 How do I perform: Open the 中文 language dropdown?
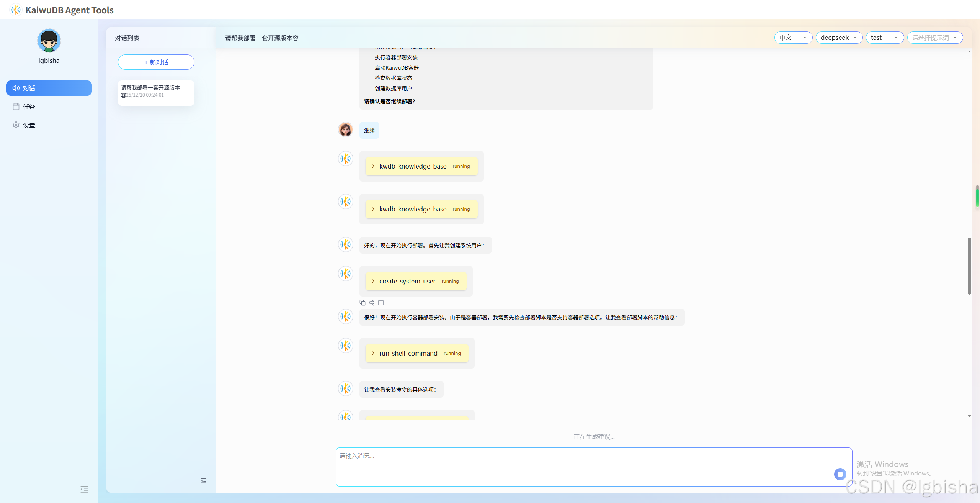(x=793, y=38)
